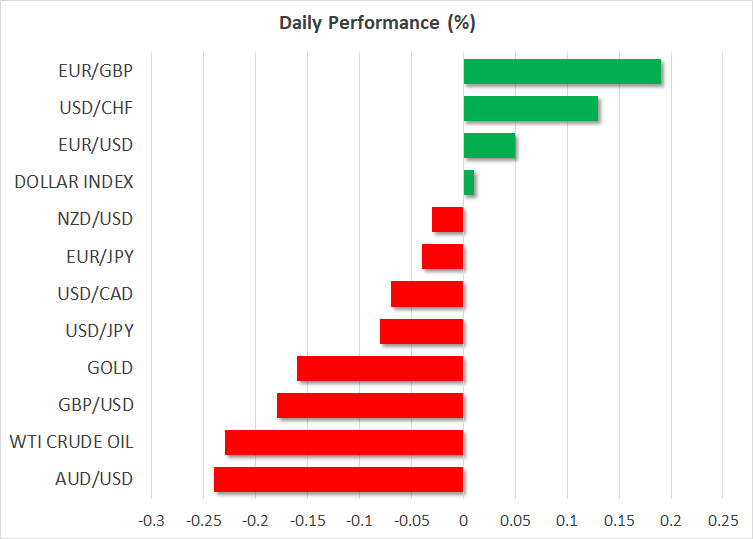This screenshot has height=539, width=753.
Task: Select the red GOLD bar
Action: (x=380, y=368)
